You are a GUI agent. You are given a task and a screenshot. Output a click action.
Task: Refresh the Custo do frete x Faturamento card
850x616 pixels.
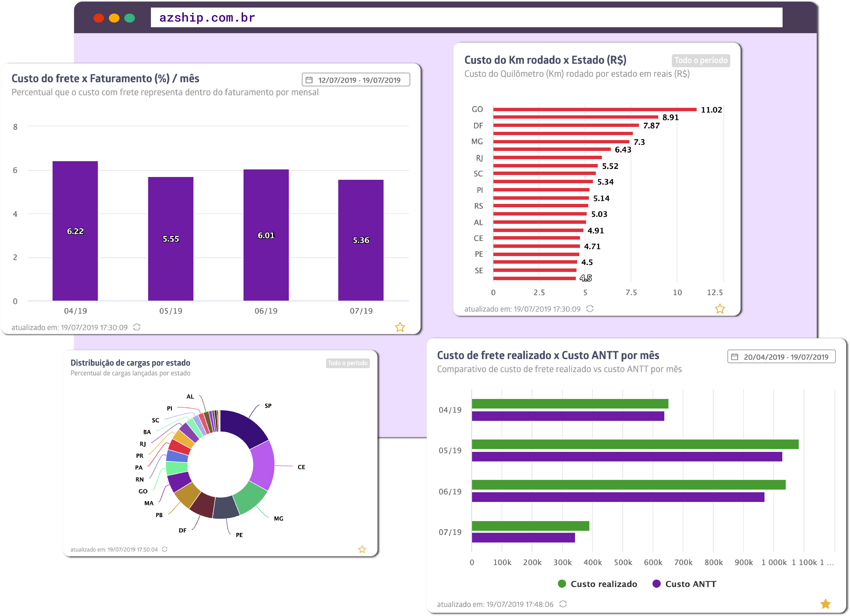click(x=137, y=327)
